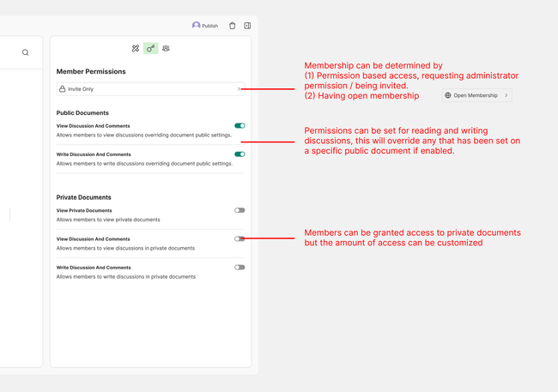Click the search magnifier icon
Viewport: 558px width, 392px height.
(x=25, y=52)
